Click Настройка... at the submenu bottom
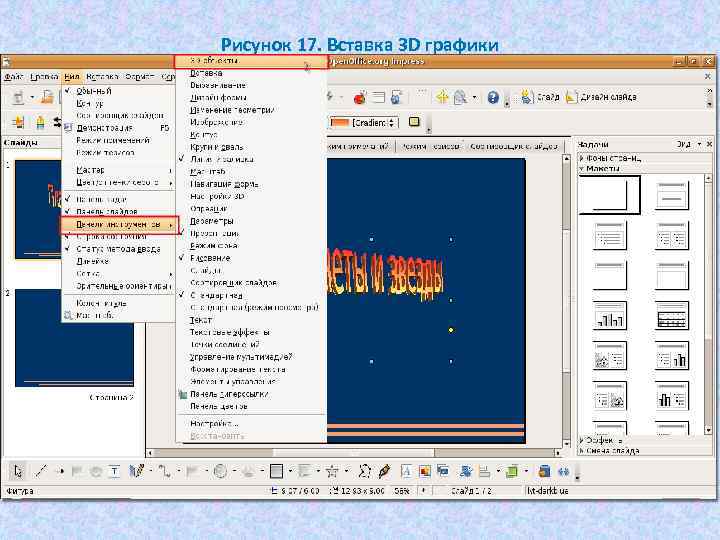Image resolution: width=720 pixels, height=540 pixels. click(251, 423)
